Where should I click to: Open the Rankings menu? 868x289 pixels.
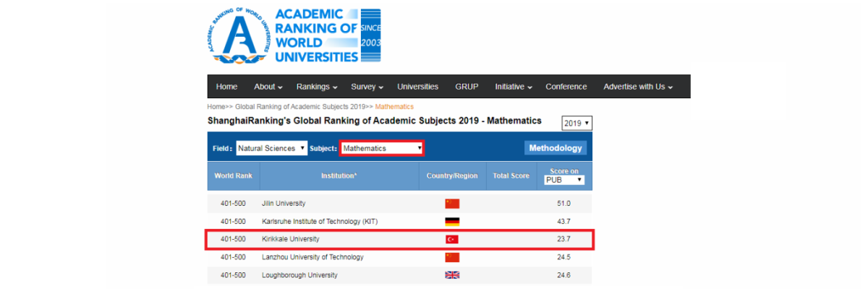coord(317,87)
